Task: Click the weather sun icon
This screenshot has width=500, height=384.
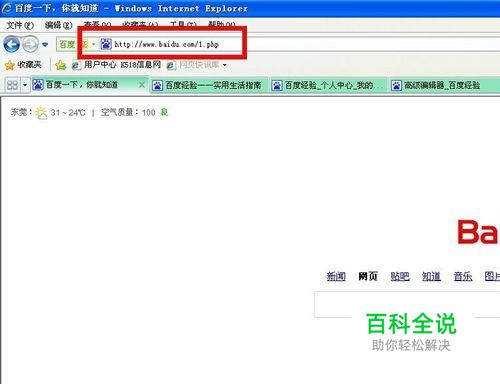Action: tap(41, 113)
